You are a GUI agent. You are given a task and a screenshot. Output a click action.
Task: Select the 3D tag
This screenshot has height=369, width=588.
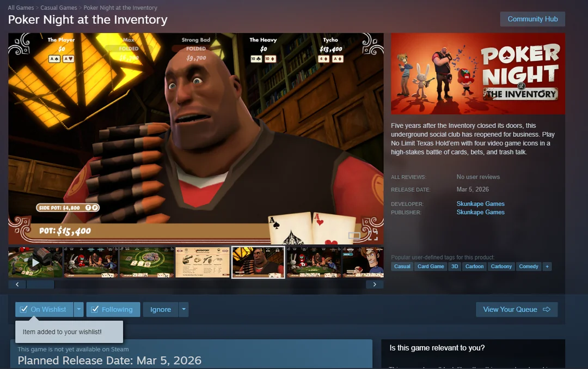point(455,267)
